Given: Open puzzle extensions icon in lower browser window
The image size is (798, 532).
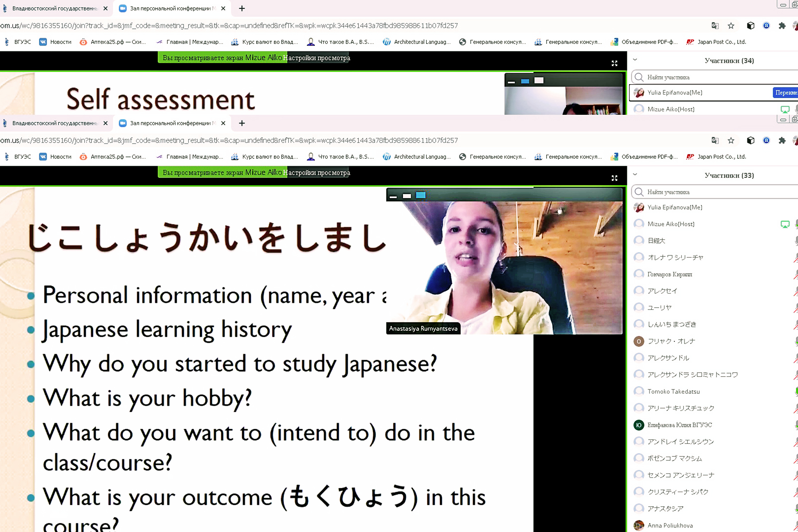Looking at the screenshot, I should (x=782, y=141).
